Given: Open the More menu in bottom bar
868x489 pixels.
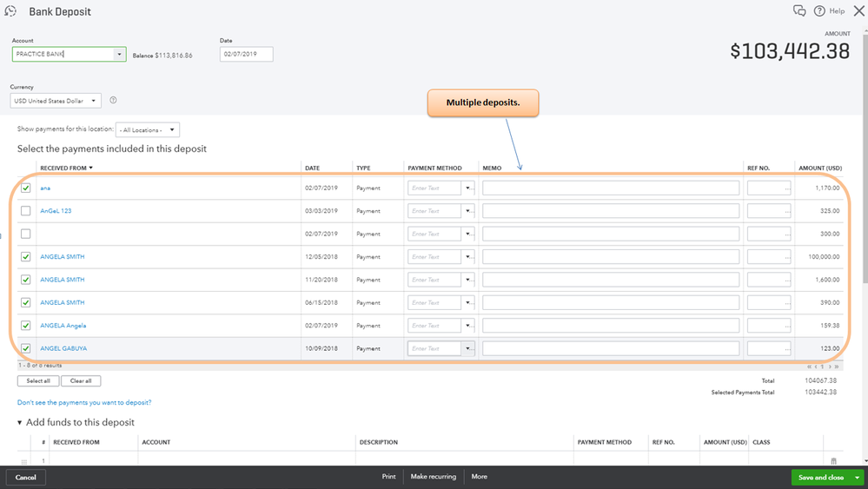Looking at the screenshot, I should tap(479, 476).
